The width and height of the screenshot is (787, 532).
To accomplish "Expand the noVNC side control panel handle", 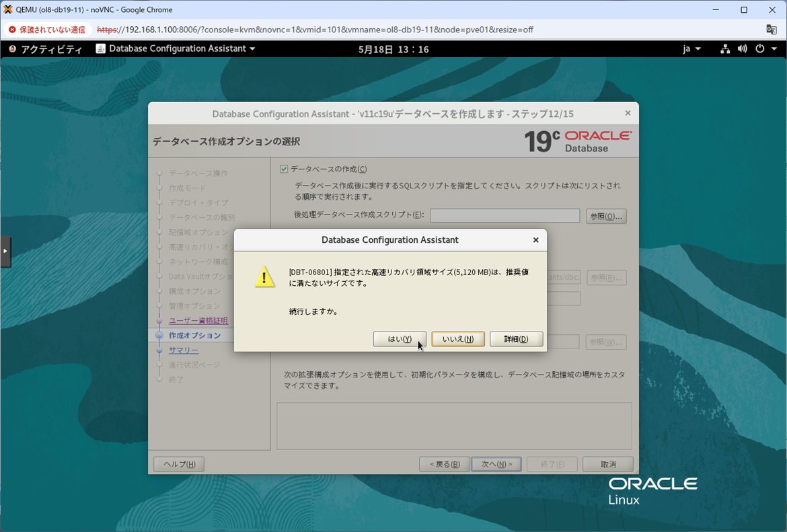I will pyautogui.click(x=5, y=251).
